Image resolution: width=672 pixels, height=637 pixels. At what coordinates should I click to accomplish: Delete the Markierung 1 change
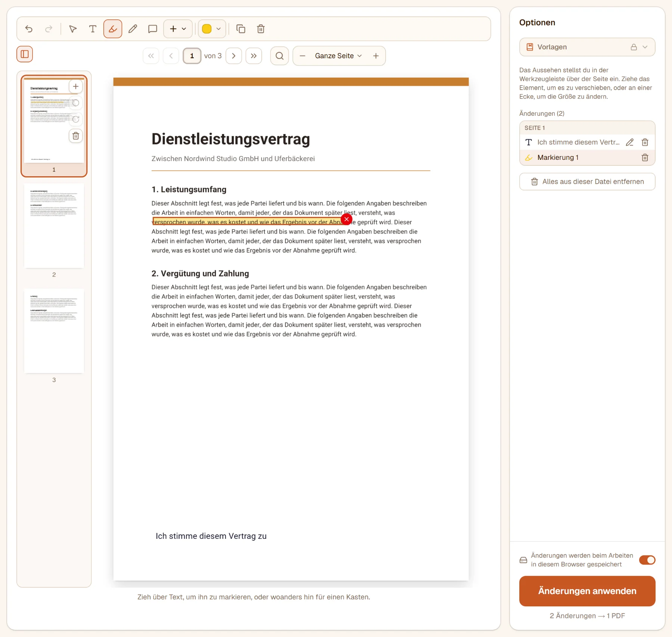pos(645,158)
